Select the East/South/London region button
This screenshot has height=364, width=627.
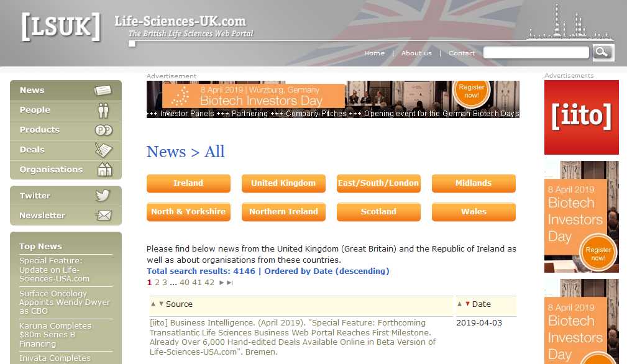[x=378, y=183]
